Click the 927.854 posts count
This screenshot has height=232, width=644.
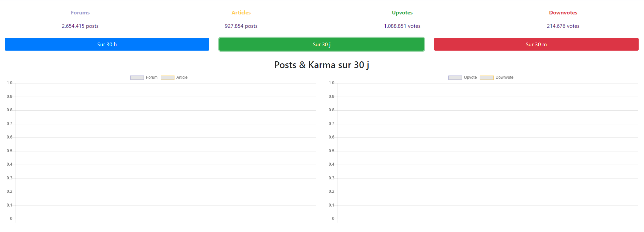(241, 26)
